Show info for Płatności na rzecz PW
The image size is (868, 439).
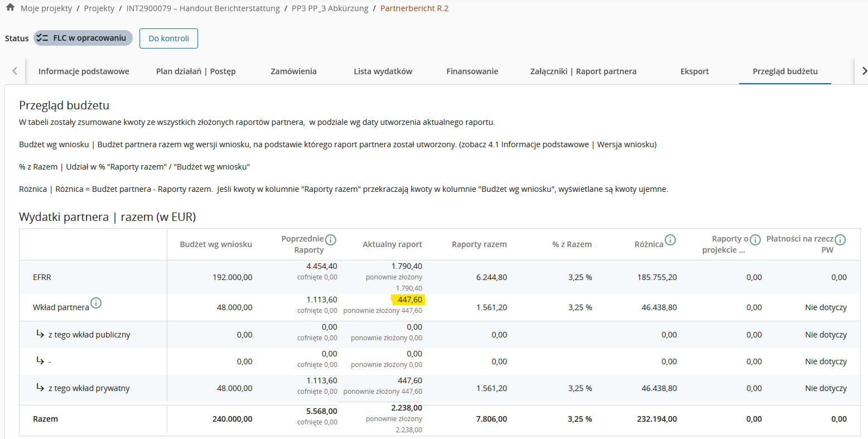[840, 240]
